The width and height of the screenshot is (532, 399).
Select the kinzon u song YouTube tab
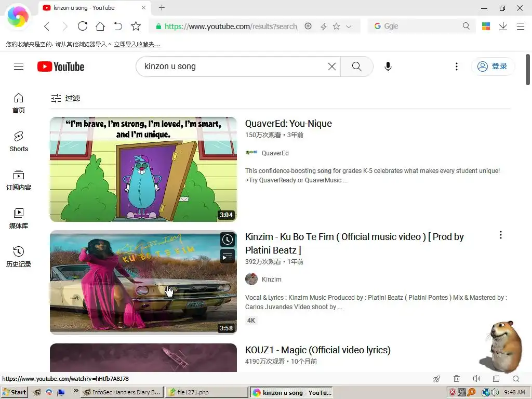(x=95, y=8)
